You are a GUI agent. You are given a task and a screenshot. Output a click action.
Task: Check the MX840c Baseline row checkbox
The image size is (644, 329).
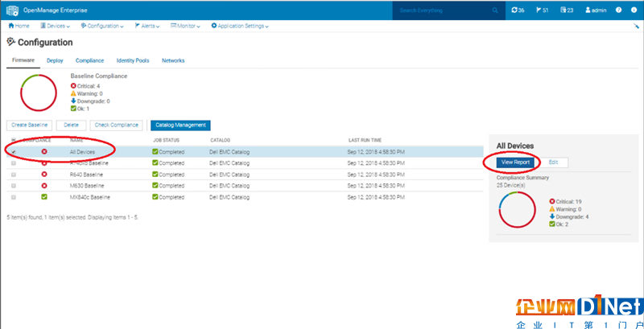[14, 197]
